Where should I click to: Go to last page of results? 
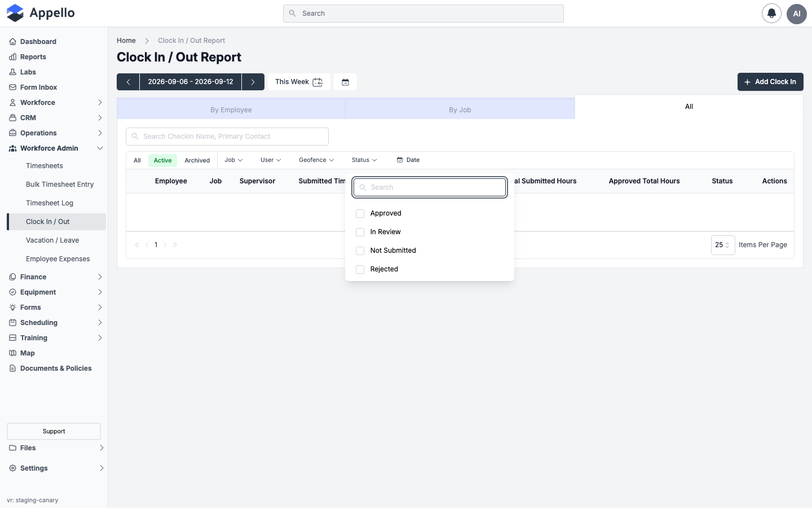click(x=175, y=245)
